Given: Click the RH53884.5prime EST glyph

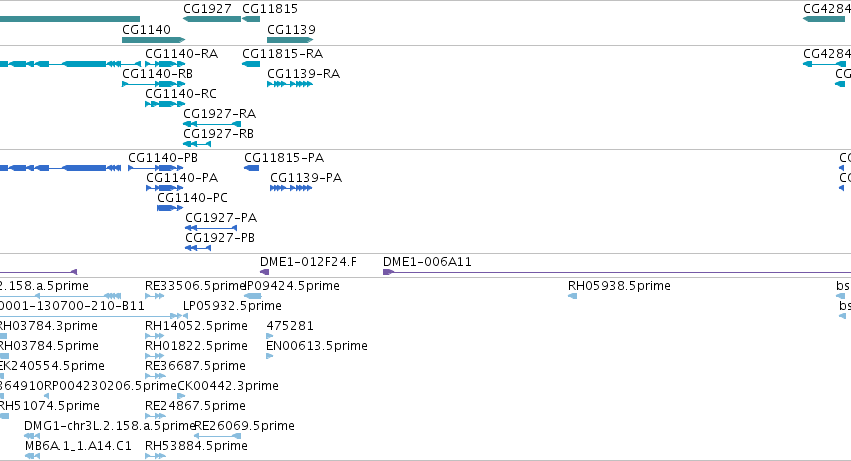Looking at the screenshot, I should (x=155, y=456).
